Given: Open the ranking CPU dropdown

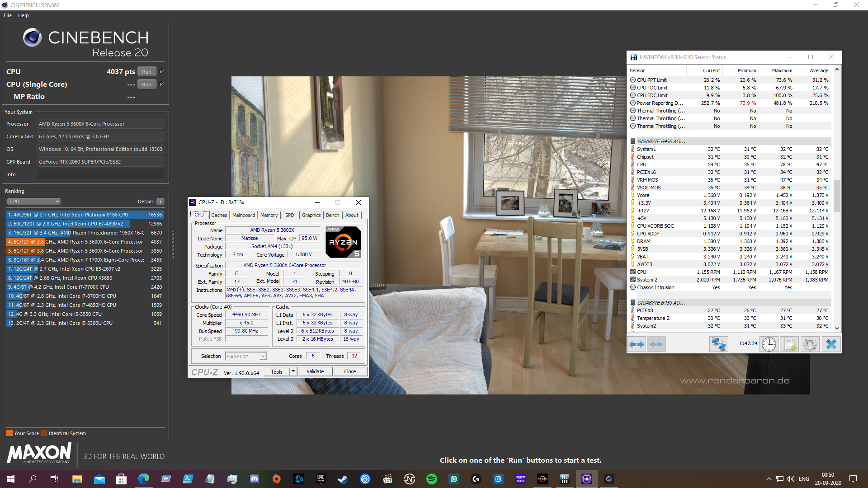Looking at the screenshot, I should 34,202.
